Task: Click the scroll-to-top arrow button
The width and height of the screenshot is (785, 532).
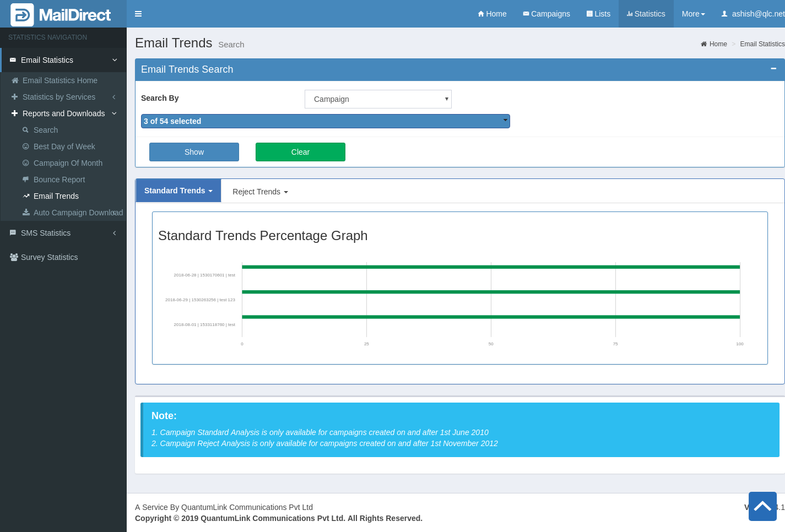Action: pos(762,506)
